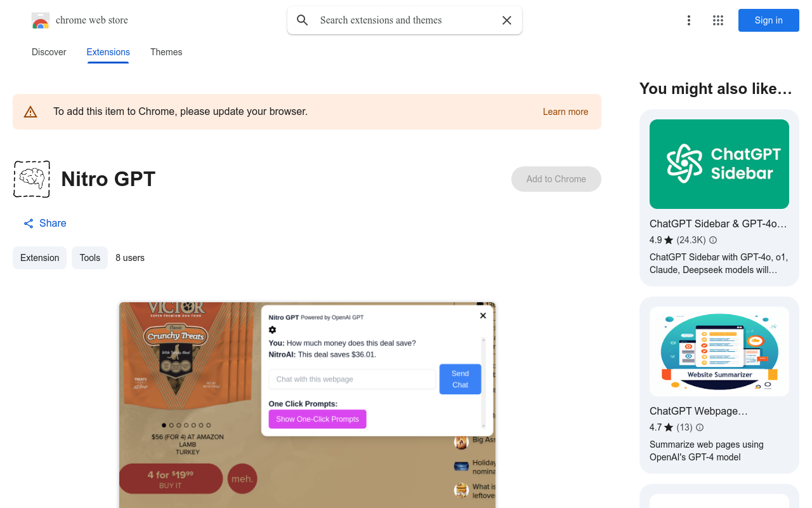Click Show One-Click Prompts button
This screenshot has height=508, width=812.
[x=317, y=419]
